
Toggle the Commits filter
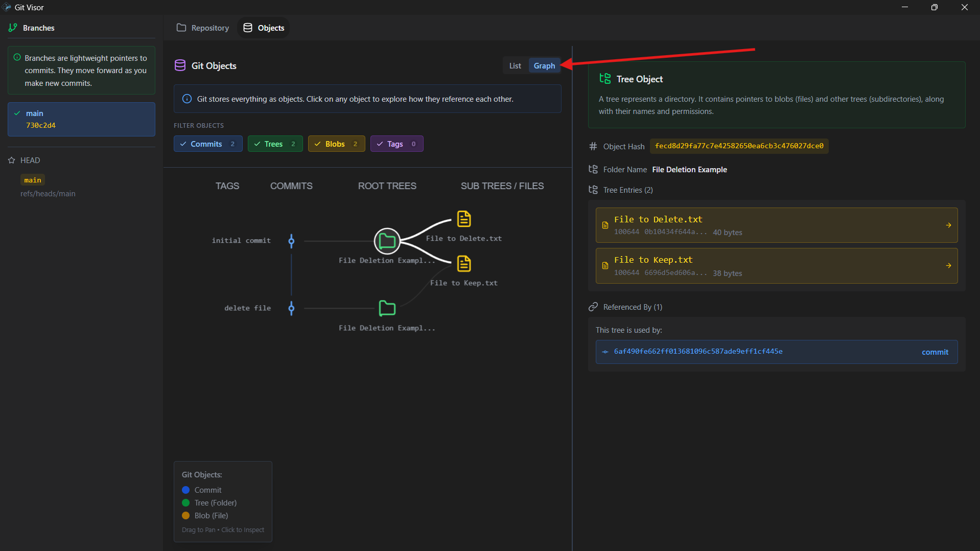pos(208,144)
